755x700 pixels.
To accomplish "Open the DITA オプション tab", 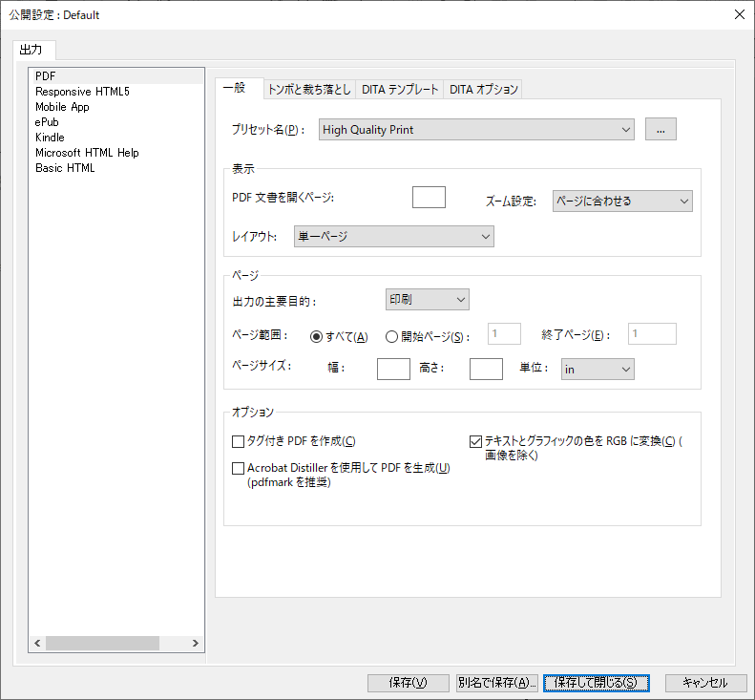I will click(483, 89).
